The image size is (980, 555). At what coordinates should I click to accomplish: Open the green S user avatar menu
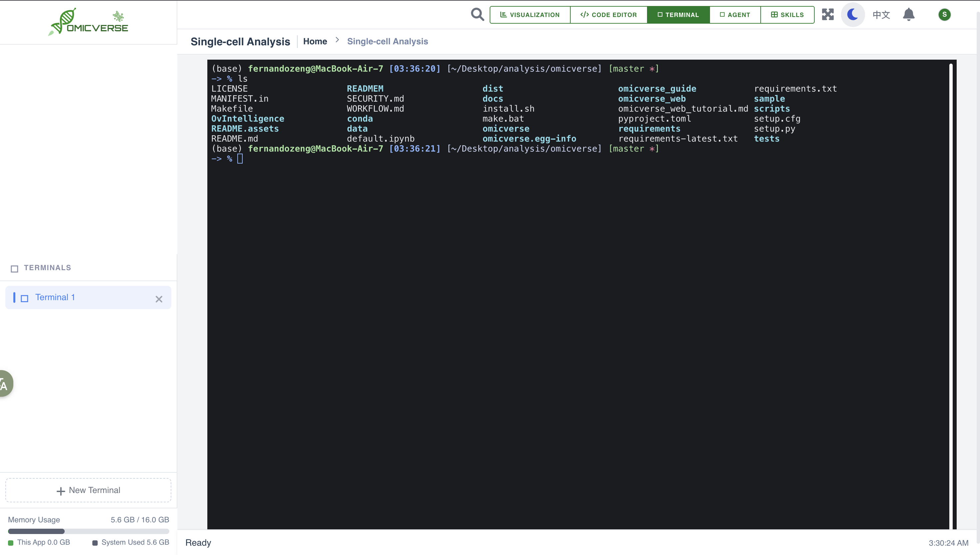[944, 14]
